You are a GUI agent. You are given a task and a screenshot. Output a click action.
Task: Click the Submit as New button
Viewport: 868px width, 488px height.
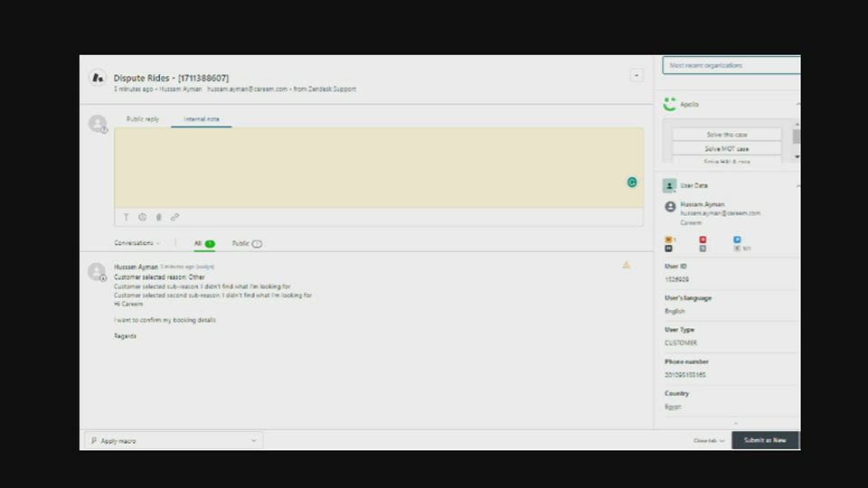click(x=765, y=440)
